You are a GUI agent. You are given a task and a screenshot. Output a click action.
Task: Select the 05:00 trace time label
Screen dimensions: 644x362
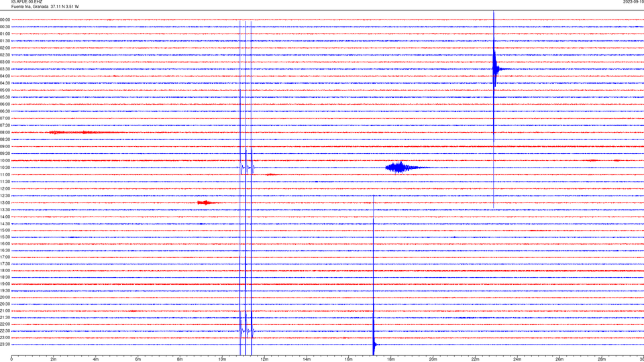5,90
